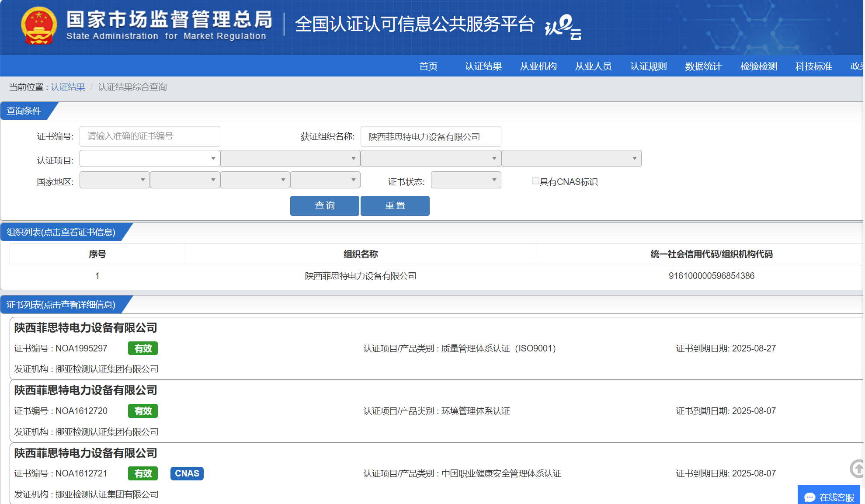865x504 pixels.
Task: Open the 证书状态 dropdown
Action: click(466, 180)
